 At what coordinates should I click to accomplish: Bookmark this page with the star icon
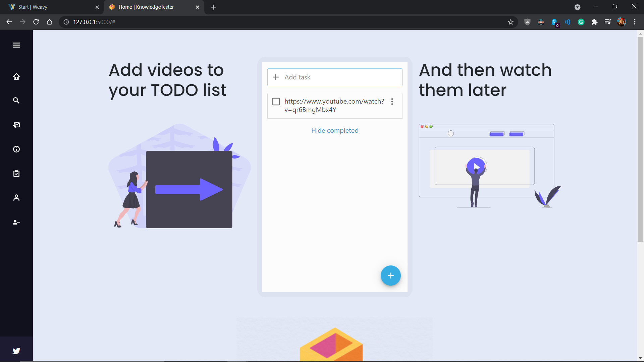[511, 22]
